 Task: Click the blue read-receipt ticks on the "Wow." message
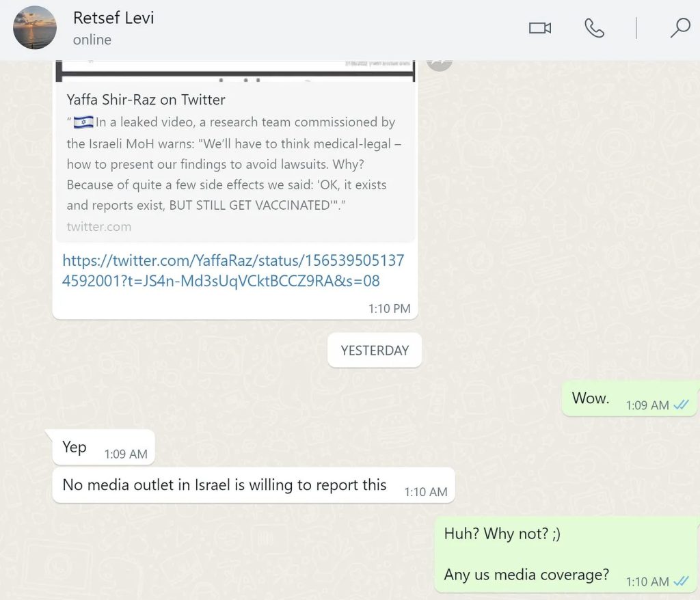(x=681, y=405)
